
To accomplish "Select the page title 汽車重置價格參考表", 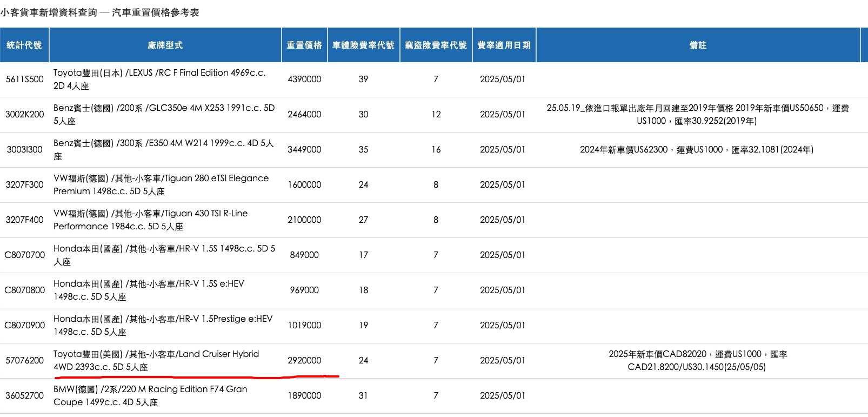I will tap(156, 12).
